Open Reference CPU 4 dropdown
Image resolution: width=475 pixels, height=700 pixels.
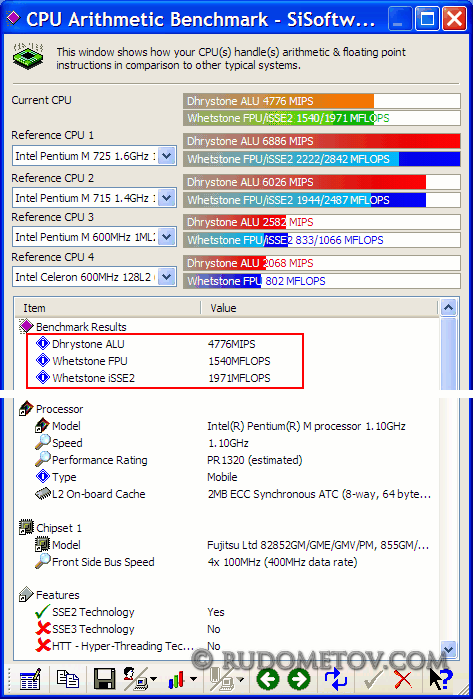pyautogui.click(x=167, y=277)
